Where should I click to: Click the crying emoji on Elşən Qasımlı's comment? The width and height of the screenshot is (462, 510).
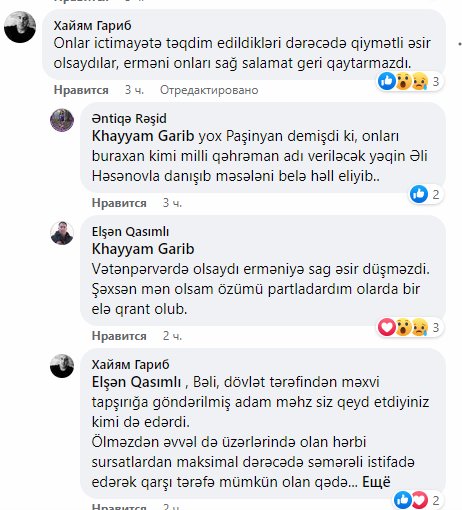click(420, 327)
